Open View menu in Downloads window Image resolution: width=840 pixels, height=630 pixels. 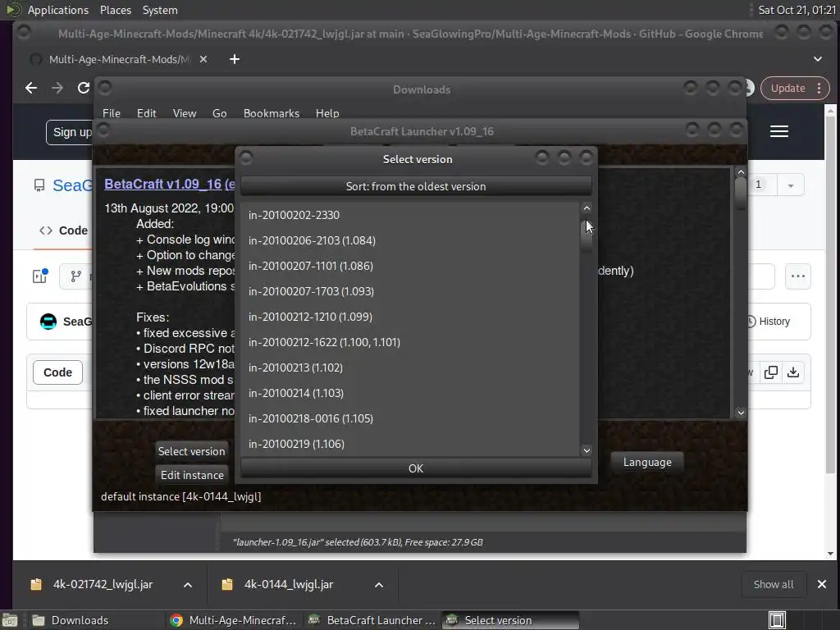pos(185,113)
